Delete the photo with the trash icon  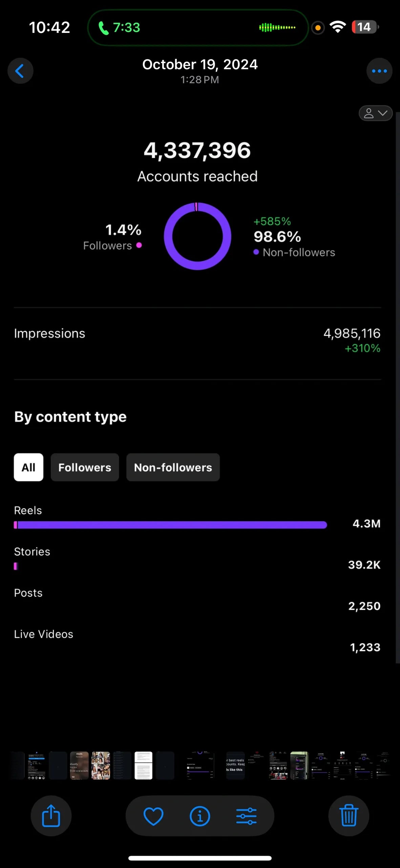pyautogui.click(x=349, y=816)
